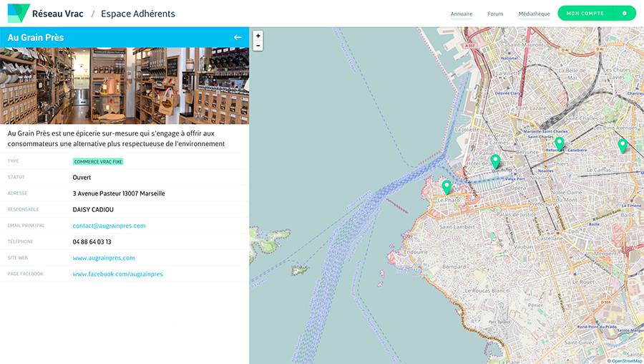
Task: Click the name DAISY CADIOU
Action: [93, 209]
